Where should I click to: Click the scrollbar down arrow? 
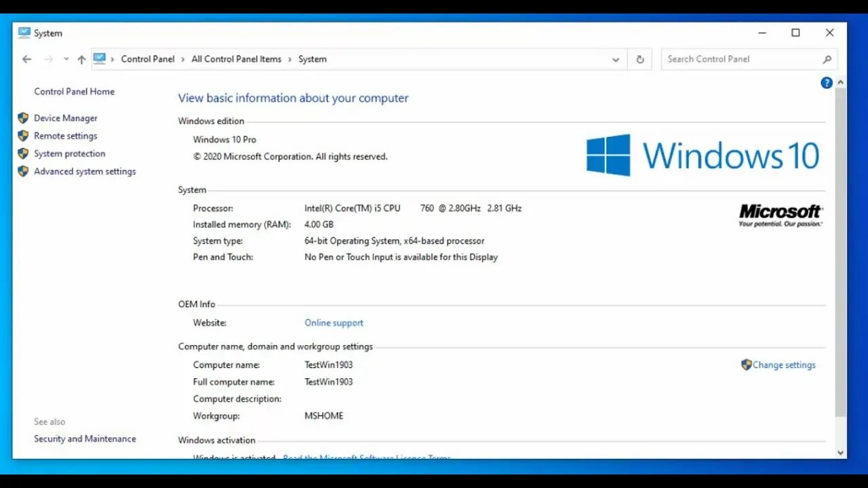(x=841, y=453)
